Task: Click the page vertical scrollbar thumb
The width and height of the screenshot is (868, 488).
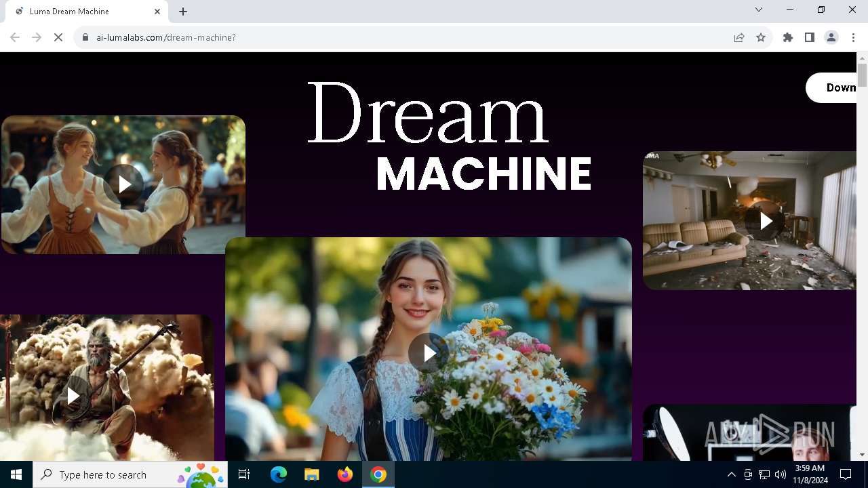Action: (x=862, y=75)
